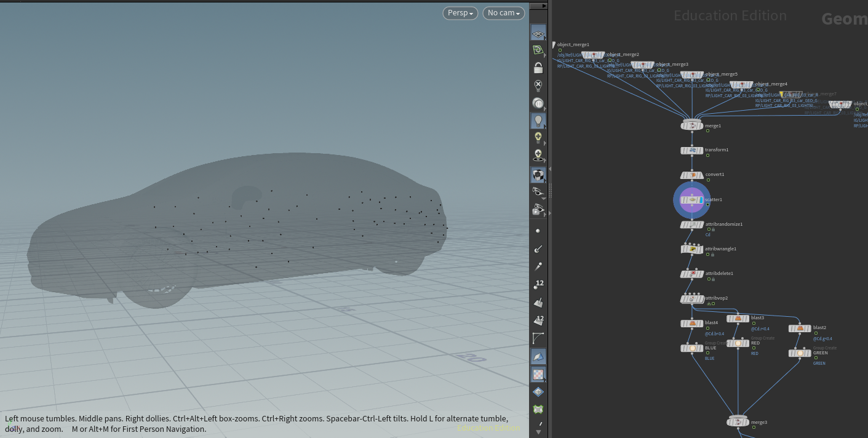868x438 pixels.
Task: Toggle the reference plane grid display
Action: pyautogui.click(x=538, y=33)
